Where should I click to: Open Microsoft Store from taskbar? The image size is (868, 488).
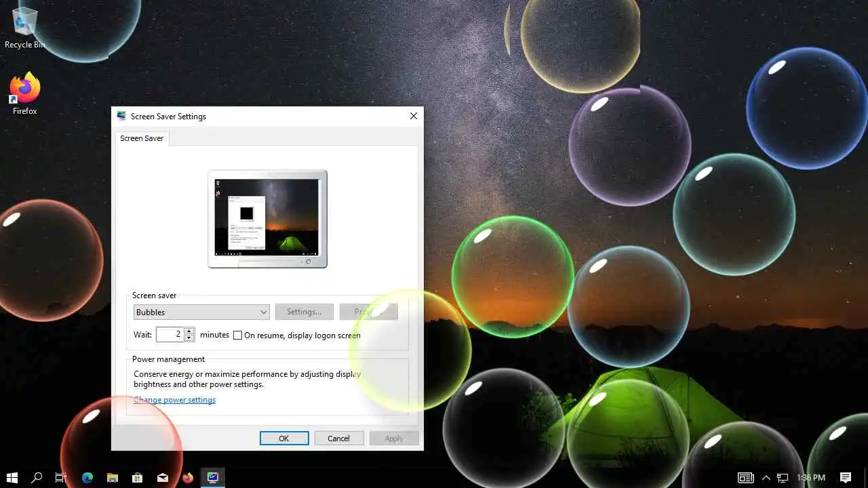tap(138, 477)
